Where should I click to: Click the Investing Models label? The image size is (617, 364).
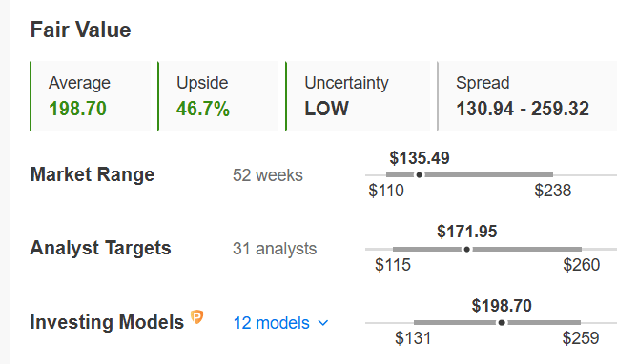click(107, 322)
